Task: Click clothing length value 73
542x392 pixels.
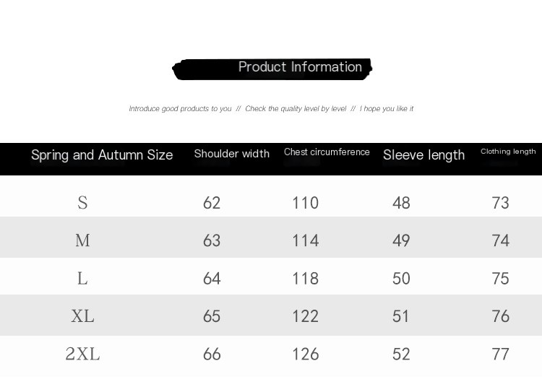Action: (x=500, y=203)
